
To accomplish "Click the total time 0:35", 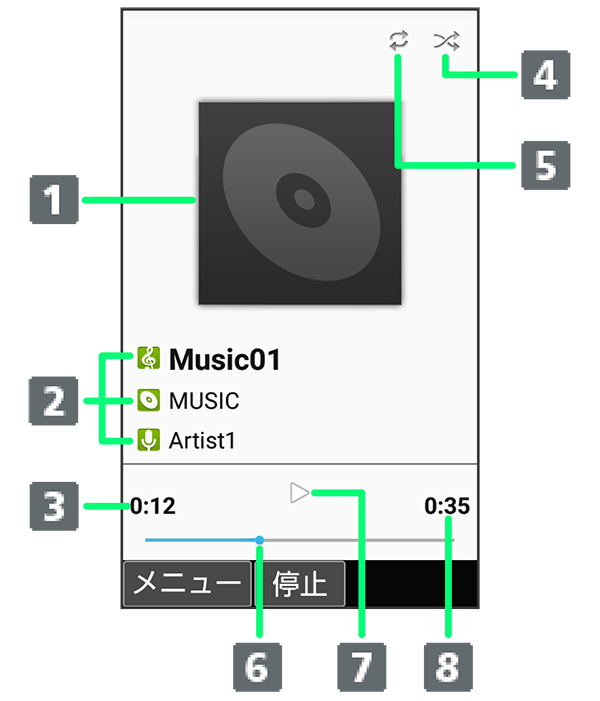I will [x=447, y=506].
